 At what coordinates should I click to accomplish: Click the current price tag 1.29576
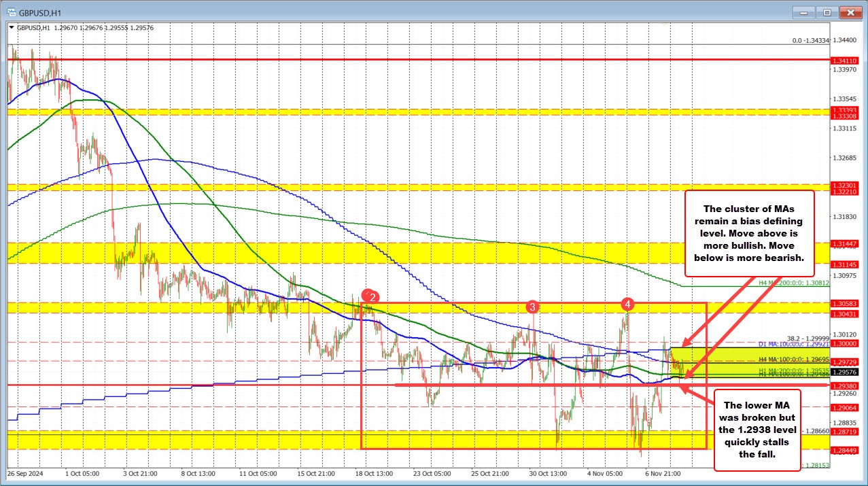click(844, 372)
